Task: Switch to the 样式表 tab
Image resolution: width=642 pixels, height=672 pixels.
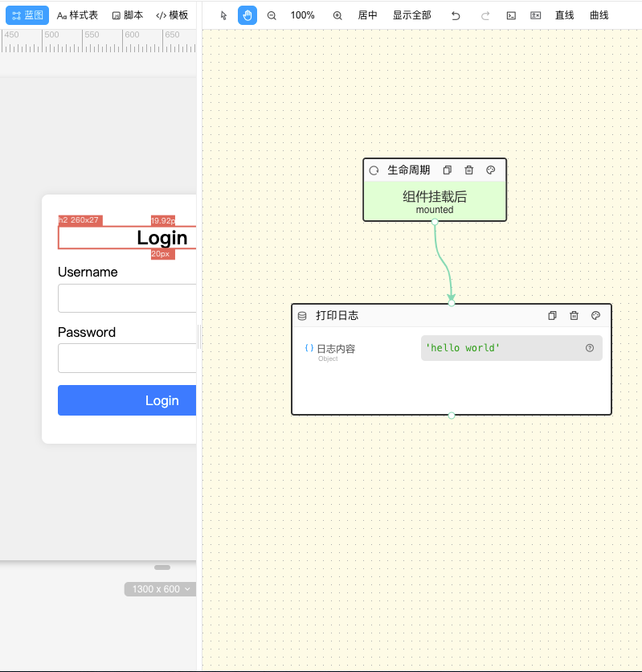Action: [77, 15]
